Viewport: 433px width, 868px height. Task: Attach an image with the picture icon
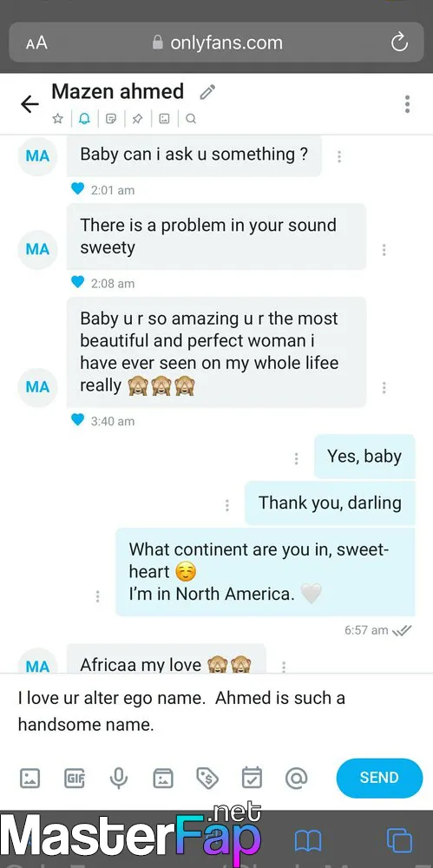click(x=30, y=778)
